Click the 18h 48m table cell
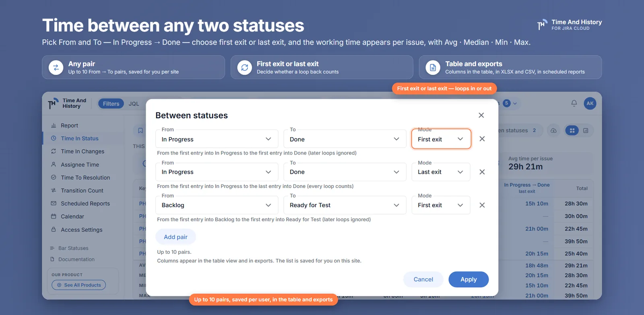 point(537,266)
